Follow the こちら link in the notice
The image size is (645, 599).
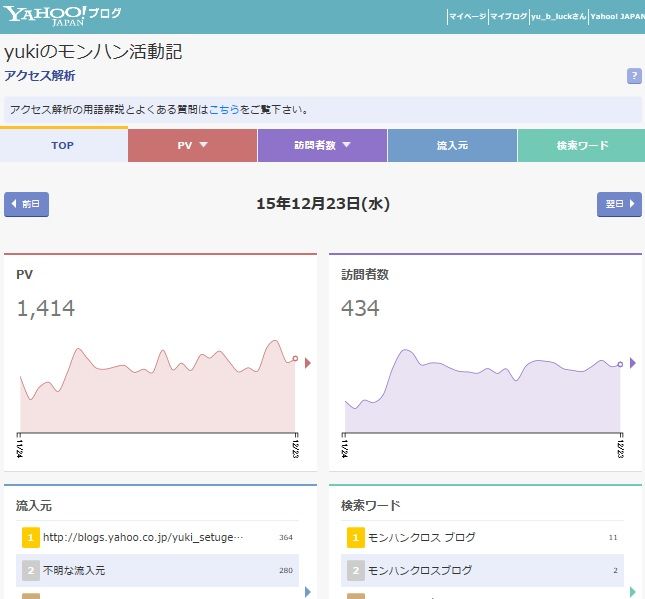(x=224, y=110)
